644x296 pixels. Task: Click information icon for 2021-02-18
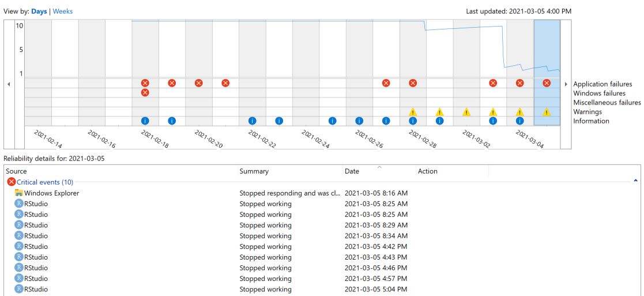pyautogui.click(x=145, y=121)
